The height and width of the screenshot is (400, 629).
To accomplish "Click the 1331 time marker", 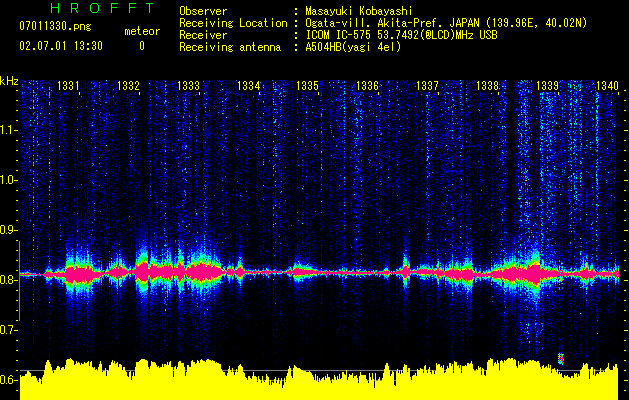I will [68, 86].
